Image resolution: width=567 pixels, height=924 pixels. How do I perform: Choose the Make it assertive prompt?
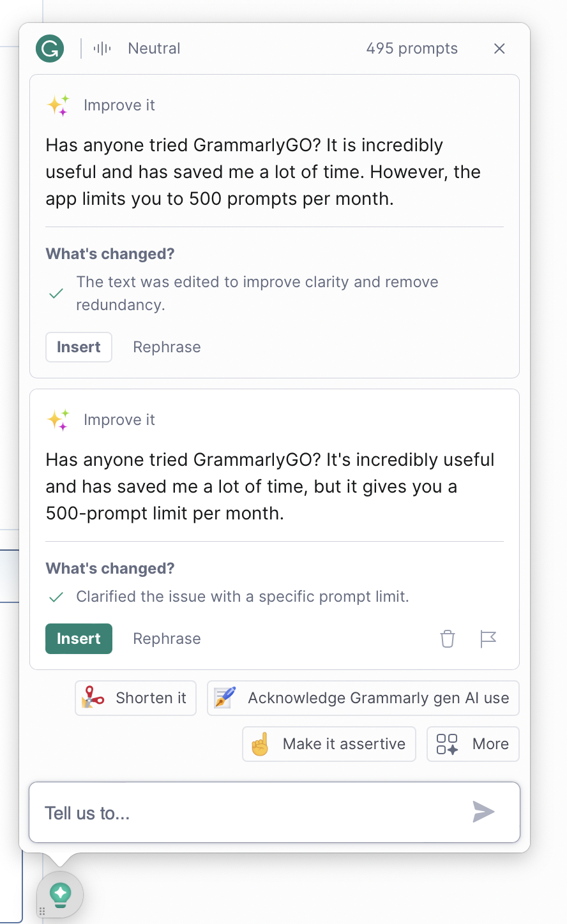pos(329,744)
